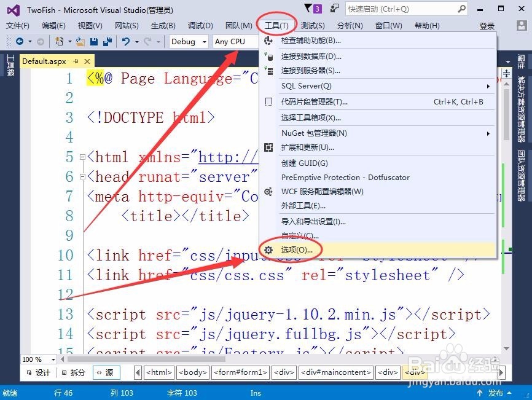Click the New Project icon in the toolbar

(x=58, y=41)
